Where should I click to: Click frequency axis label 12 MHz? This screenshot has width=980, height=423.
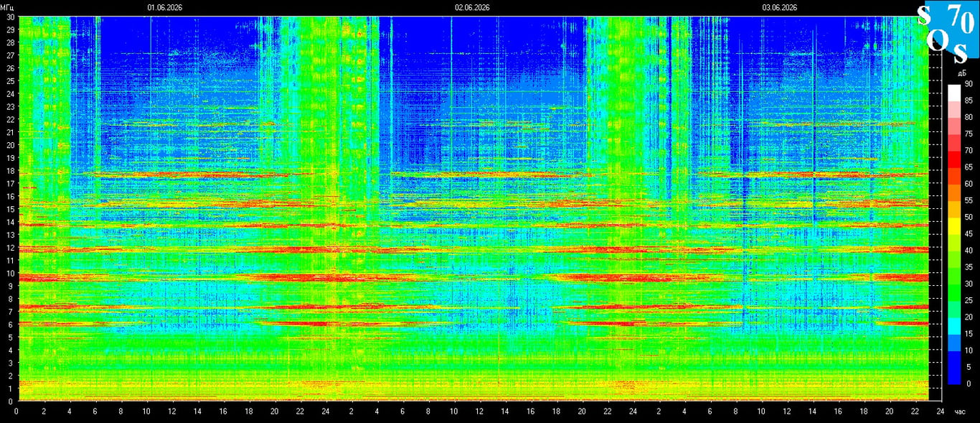11,248
